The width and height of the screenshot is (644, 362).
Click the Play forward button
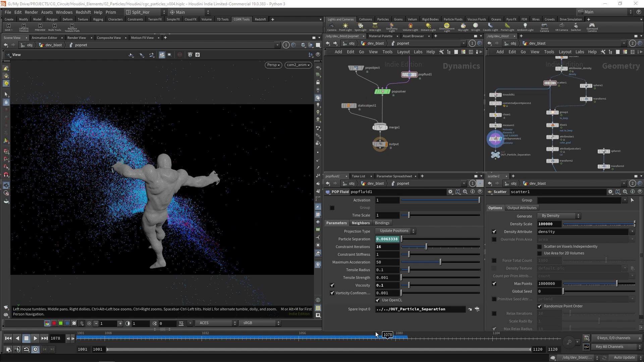click(x=35, y=338)
